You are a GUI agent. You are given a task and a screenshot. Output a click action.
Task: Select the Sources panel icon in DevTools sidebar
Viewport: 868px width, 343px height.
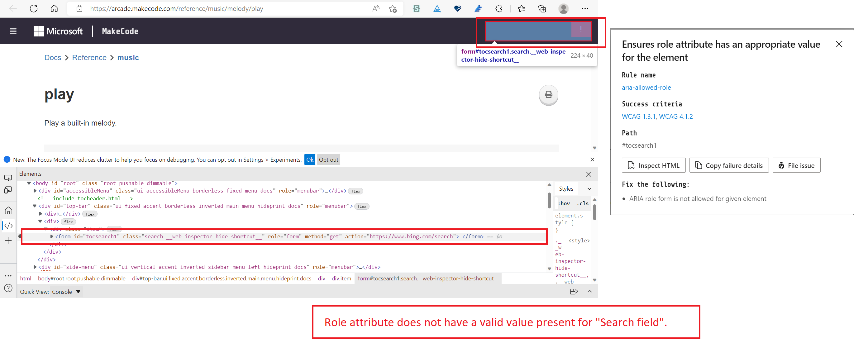pyautogui.click(x=8, y=226)
